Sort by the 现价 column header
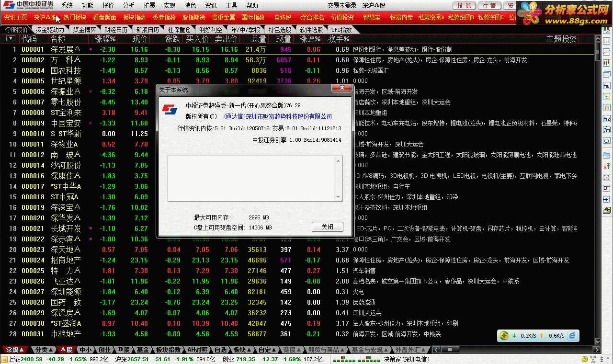613x364 pixels. (140, 39)
